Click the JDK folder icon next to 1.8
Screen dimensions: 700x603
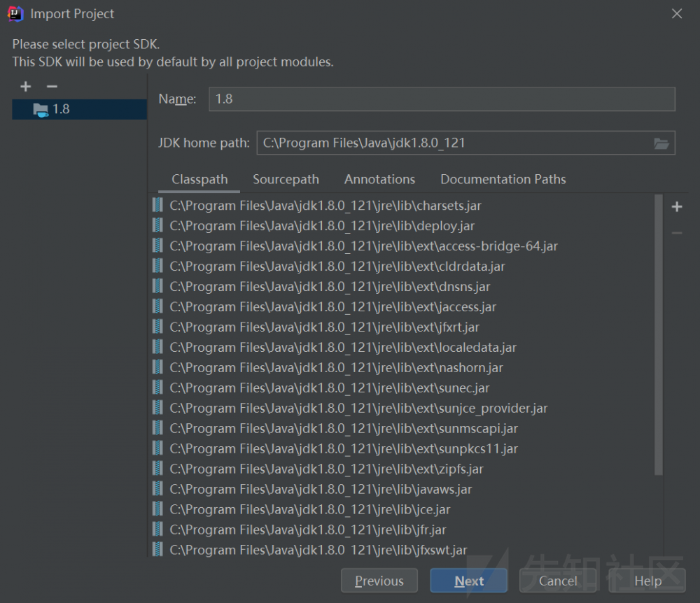41,110
